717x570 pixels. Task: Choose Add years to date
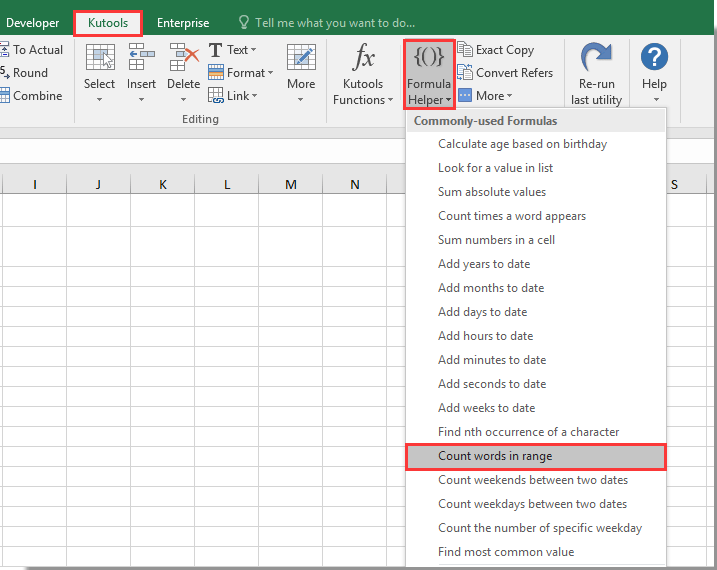tap(536, 264)
